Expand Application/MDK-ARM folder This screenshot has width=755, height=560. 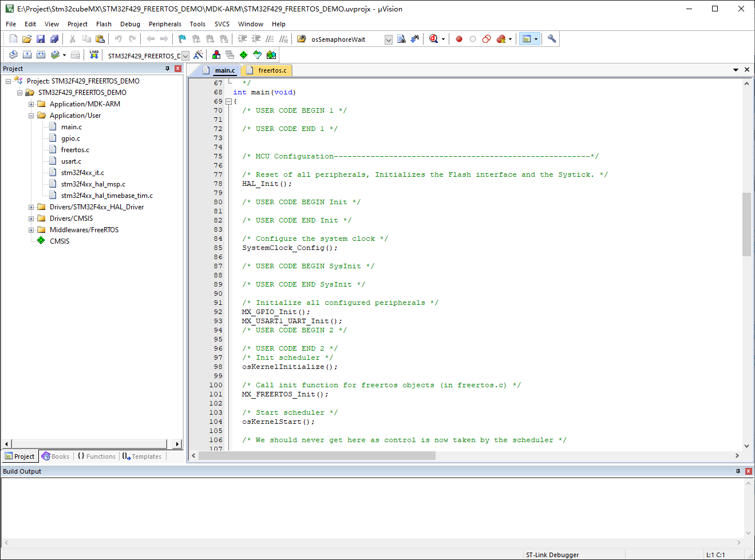tap(31, 104)
